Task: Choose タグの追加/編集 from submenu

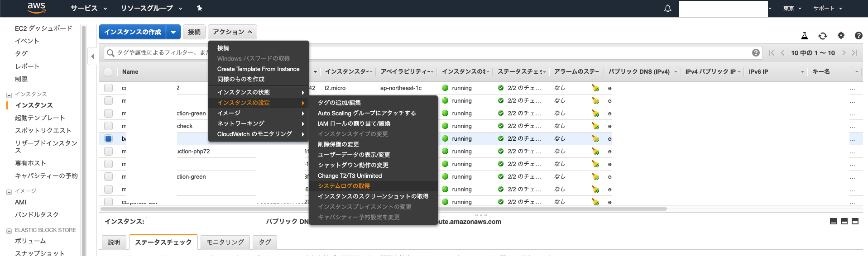Action: tap(373, 103)
